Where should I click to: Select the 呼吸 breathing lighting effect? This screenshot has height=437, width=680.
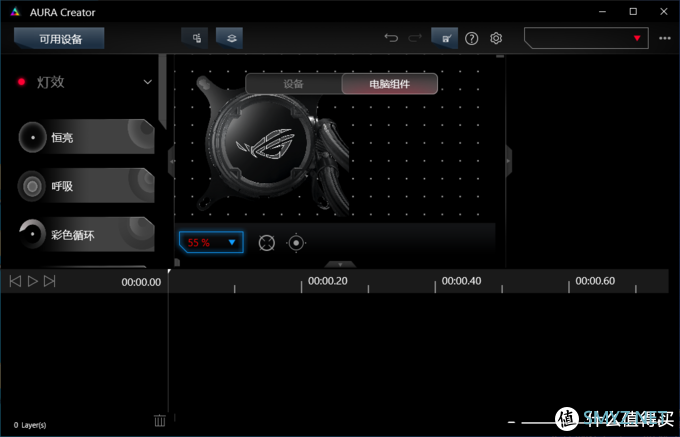point(86,186)
